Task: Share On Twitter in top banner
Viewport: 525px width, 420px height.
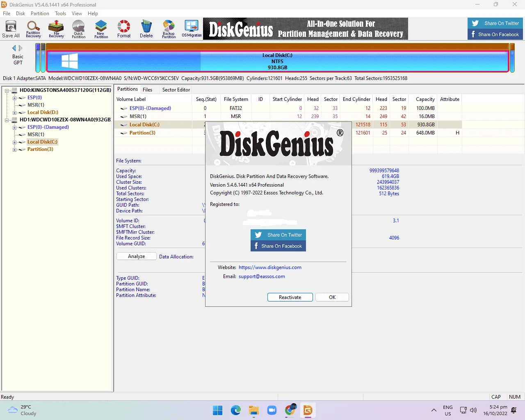Action: [x=495, y=23]
